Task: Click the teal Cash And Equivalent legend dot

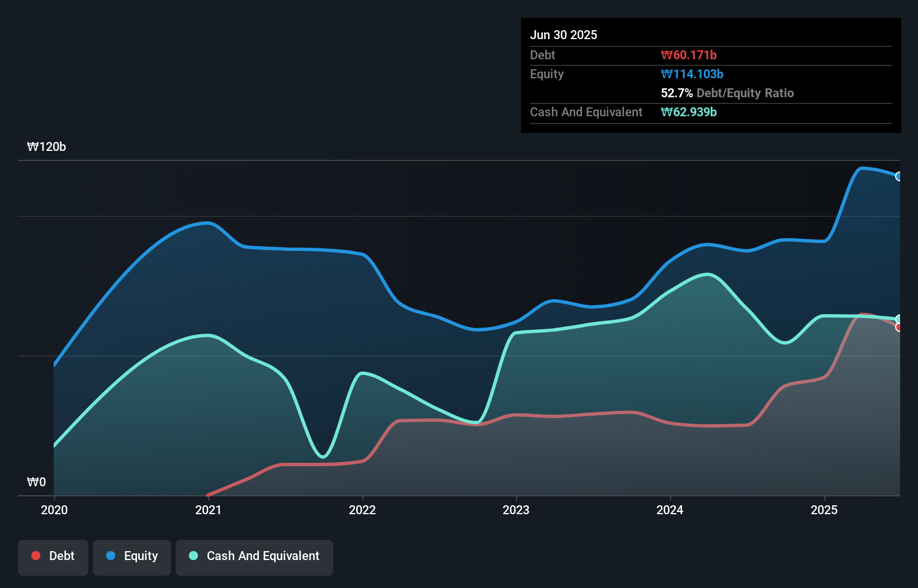Action: click(193, 556)
